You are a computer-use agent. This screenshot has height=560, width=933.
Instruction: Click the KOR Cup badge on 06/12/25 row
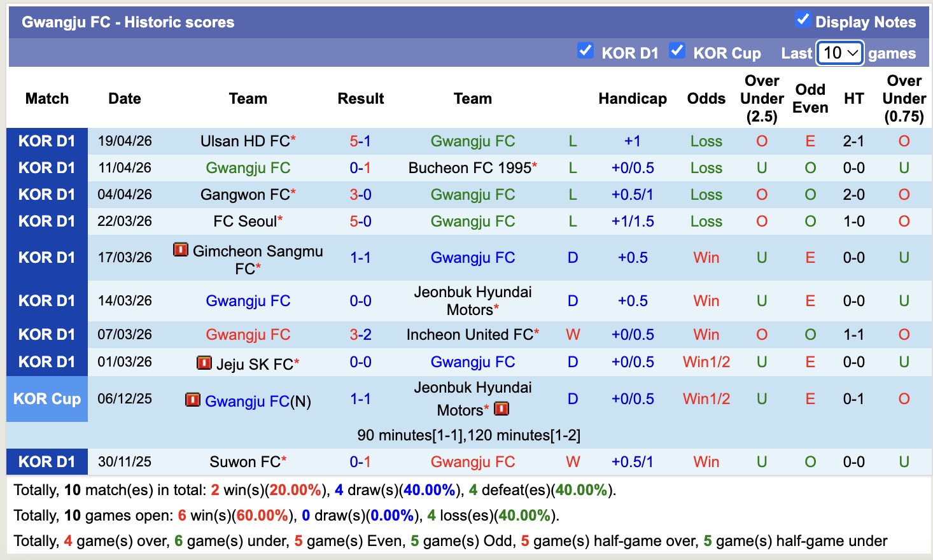(x=47, y=399)
